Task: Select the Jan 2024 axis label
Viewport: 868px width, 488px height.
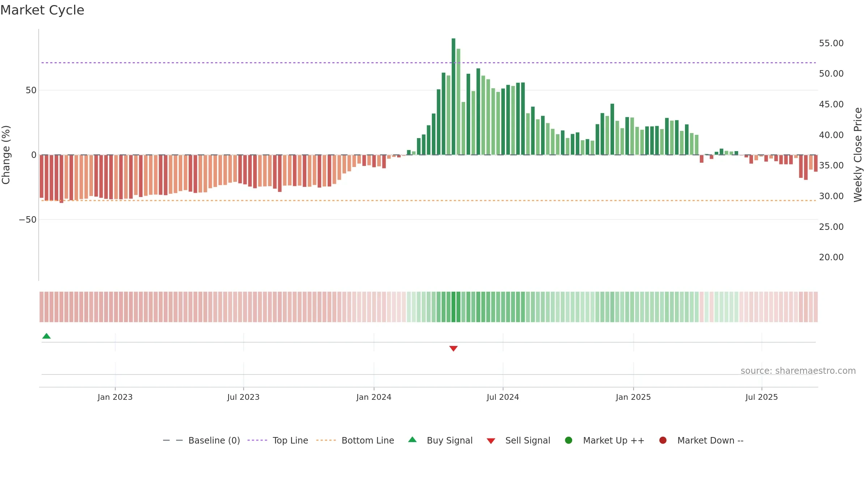Action: click(374, 397)
